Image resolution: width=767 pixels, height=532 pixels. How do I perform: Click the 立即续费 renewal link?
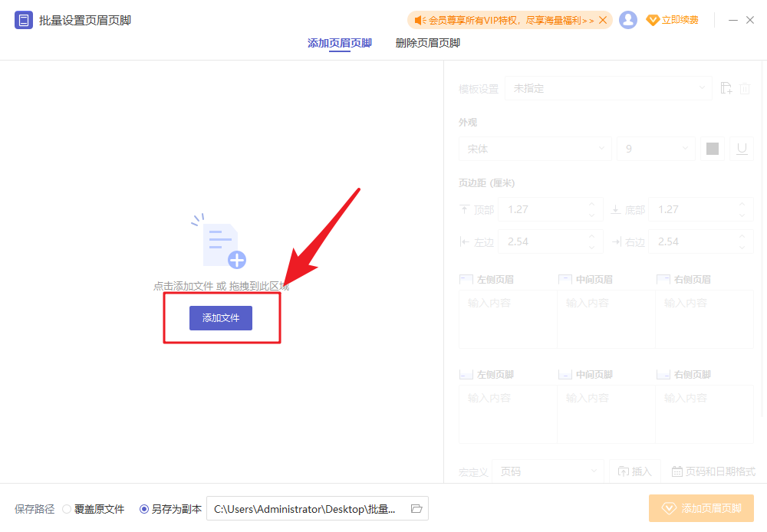click(x=680, y=19)
